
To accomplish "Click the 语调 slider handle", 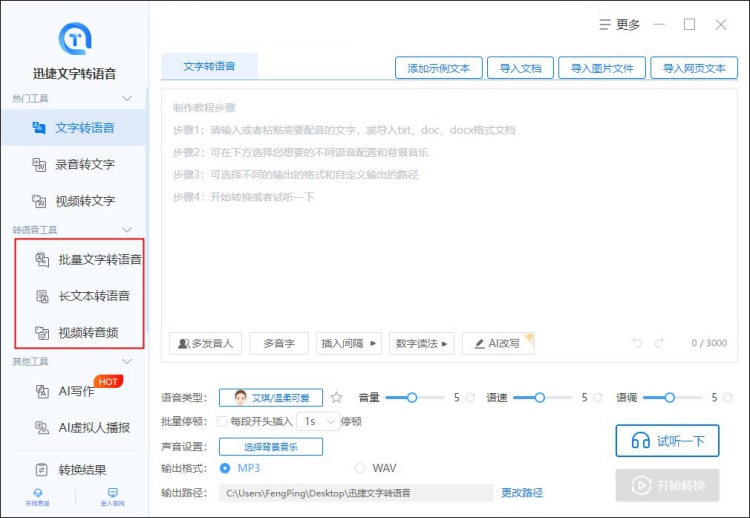I will tap(670, 397).
